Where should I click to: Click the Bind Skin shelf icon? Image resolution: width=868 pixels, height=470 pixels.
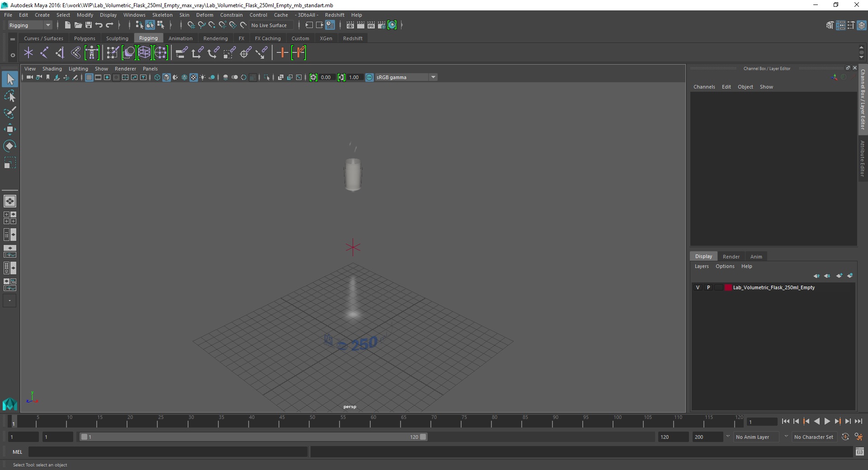point(75,53)
